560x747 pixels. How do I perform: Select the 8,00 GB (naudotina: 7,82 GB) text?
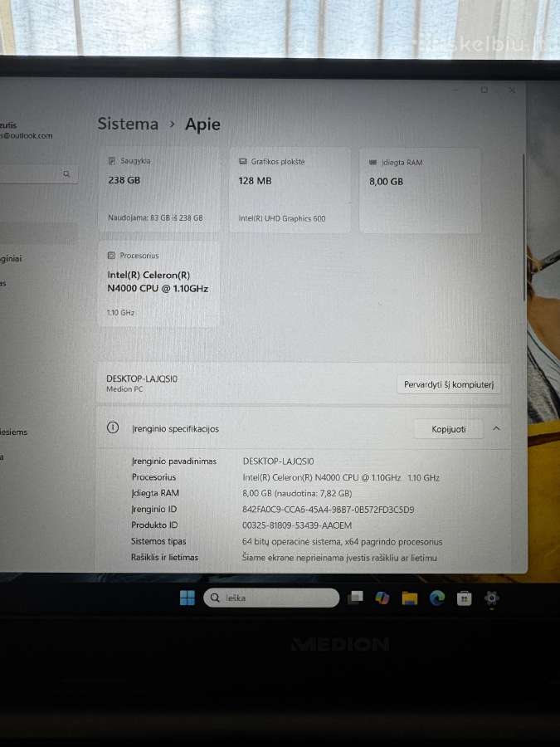point(297,493)
